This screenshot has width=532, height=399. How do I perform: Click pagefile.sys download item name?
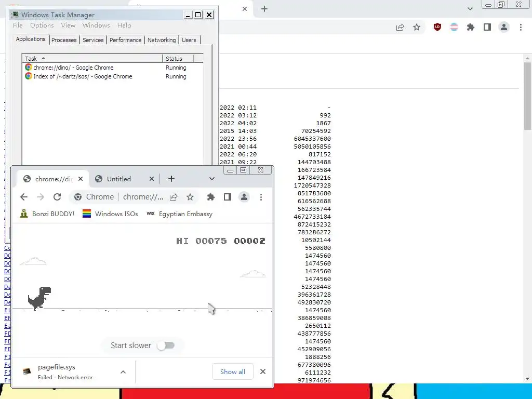click(57, 367)
